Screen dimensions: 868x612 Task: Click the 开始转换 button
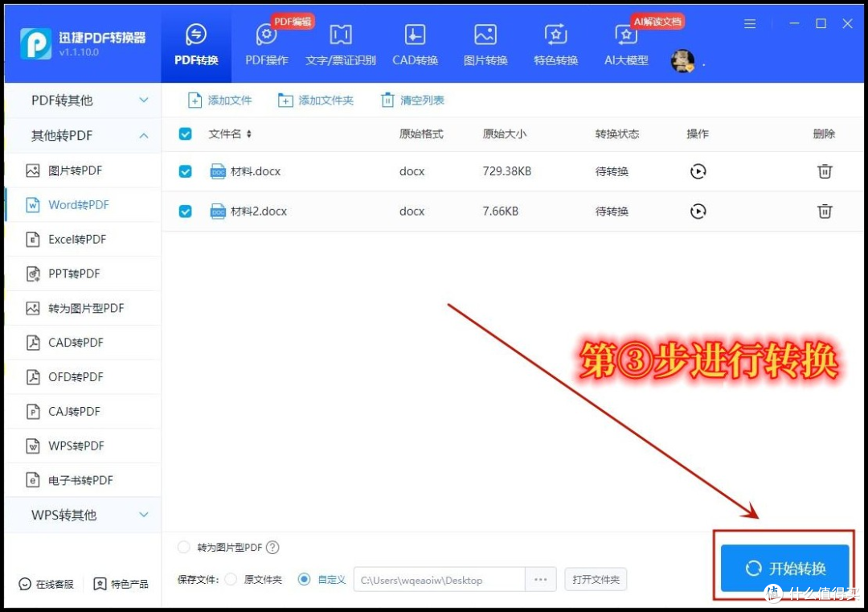tap(784, 568)
